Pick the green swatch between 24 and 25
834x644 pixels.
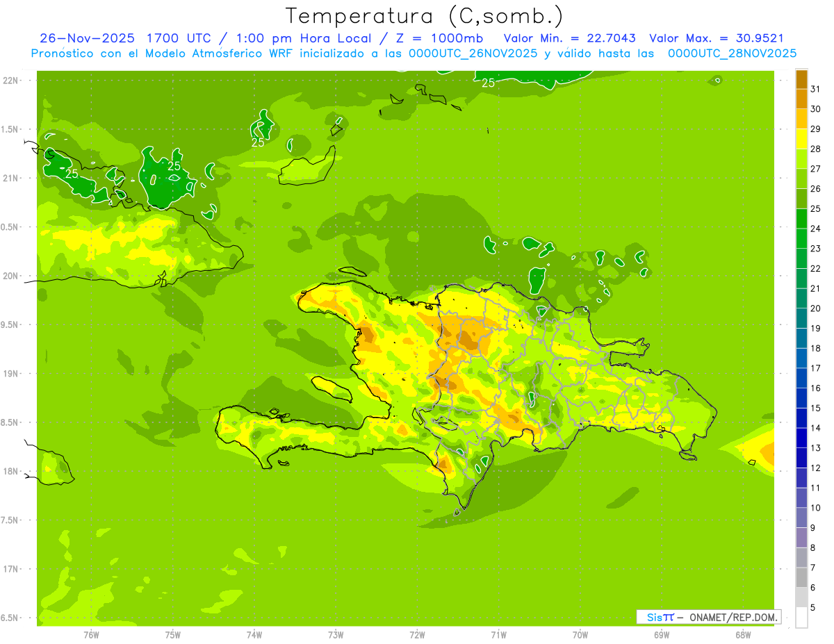coord(801,219)
